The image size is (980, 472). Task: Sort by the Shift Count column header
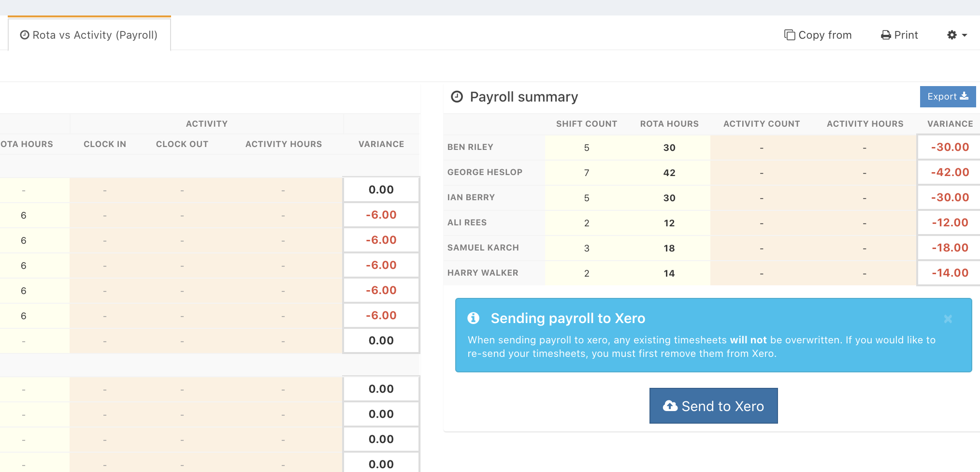click(x=586, y=124)
